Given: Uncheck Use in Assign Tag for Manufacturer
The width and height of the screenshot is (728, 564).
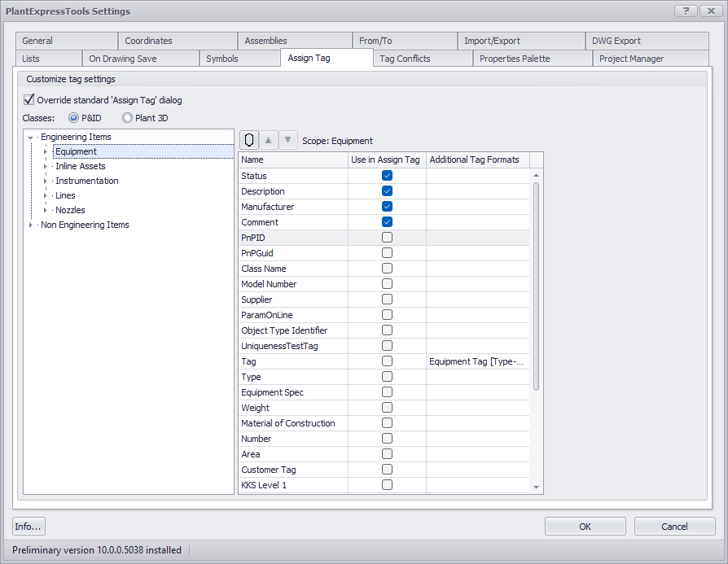Looking at the screenshot, I should (387, 206).
